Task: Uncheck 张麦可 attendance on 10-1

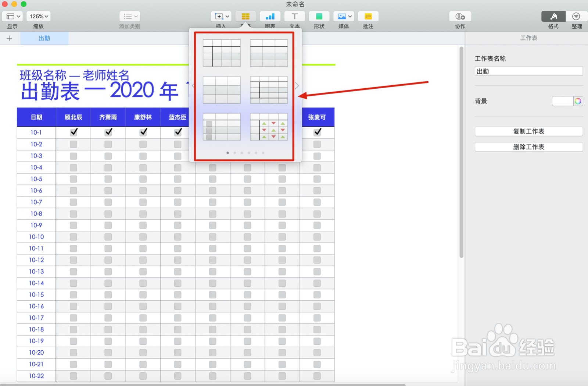Action: click(x=317, y=132)
